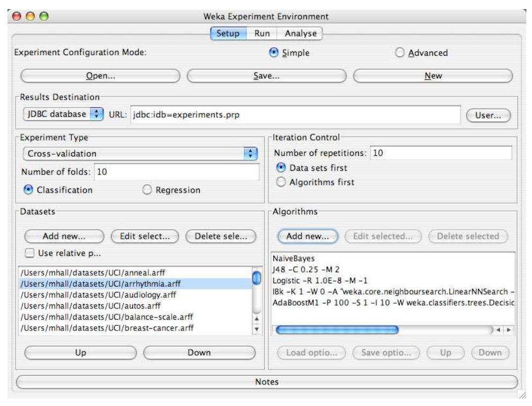Click the datasets list scroll down arrow

(x=257, y=329)
